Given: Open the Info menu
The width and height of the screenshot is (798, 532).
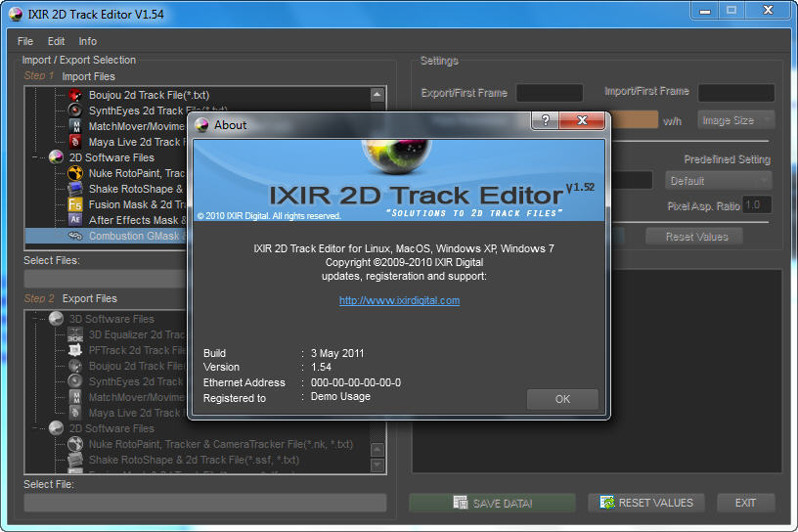Looking at the screenshot, I should click(88, 41).
